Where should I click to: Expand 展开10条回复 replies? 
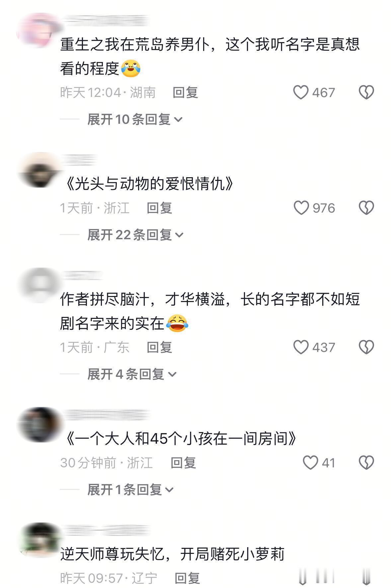(x=135, y=119)
